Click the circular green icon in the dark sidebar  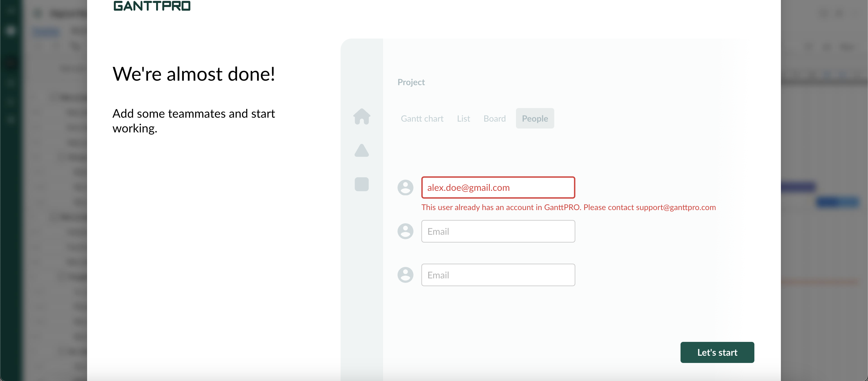tap(10, 30)
